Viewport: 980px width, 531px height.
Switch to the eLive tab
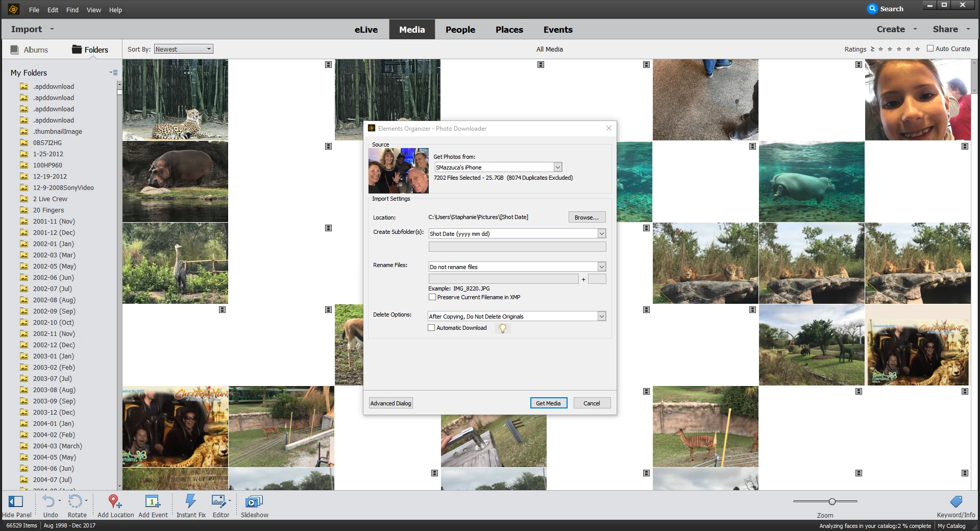366,30
